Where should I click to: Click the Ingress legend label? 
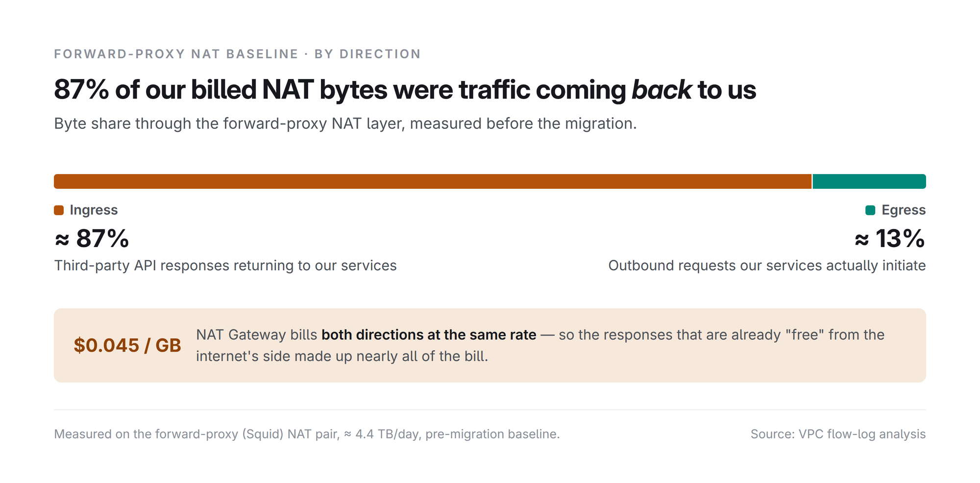pos(94,210)
